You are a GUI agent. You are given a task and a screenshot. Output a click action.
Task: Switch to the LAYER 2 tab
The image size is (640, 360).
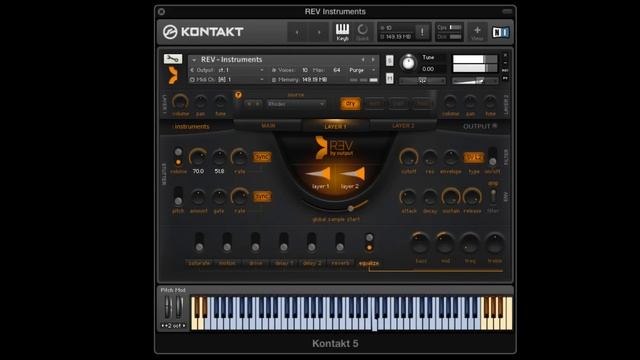point(403,126)
